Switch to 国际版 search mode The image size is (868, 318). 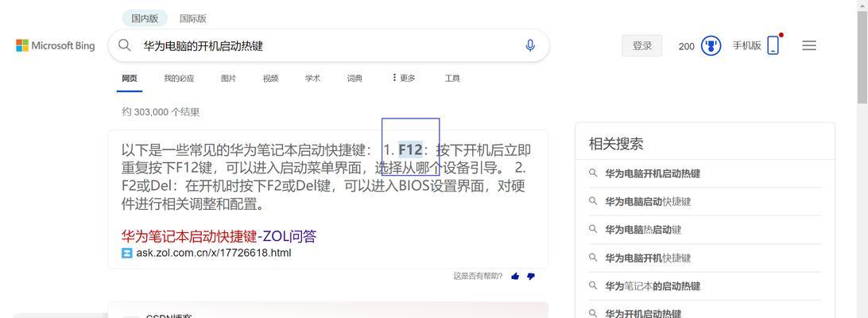tap(193, 18)
